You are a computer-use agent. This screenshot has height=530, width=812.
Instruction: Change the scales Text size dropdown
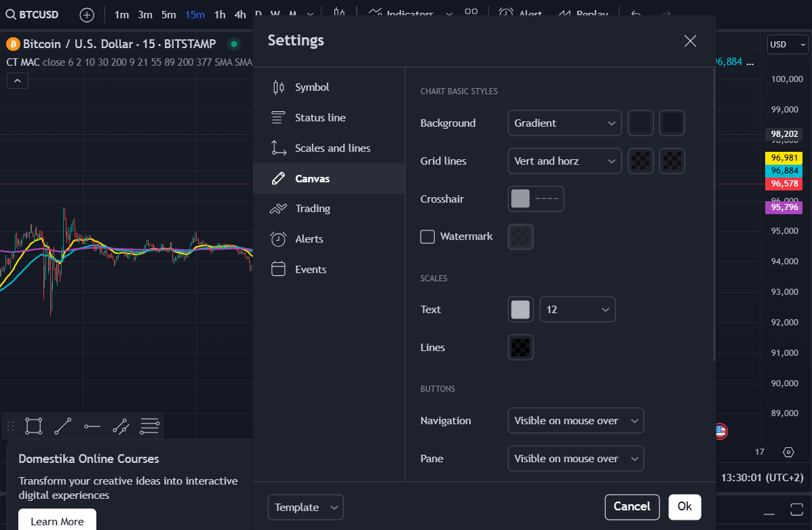[577, 309]
